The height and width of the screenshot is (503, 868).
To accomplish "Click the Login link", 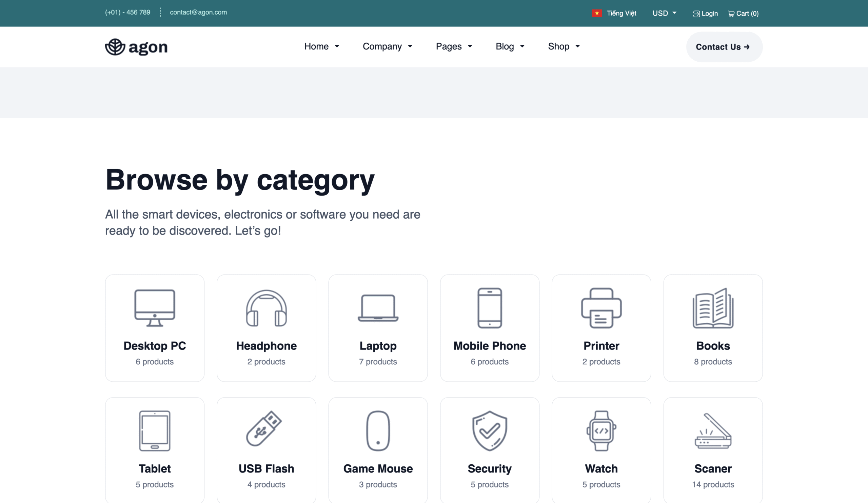I will coord(706,14).
